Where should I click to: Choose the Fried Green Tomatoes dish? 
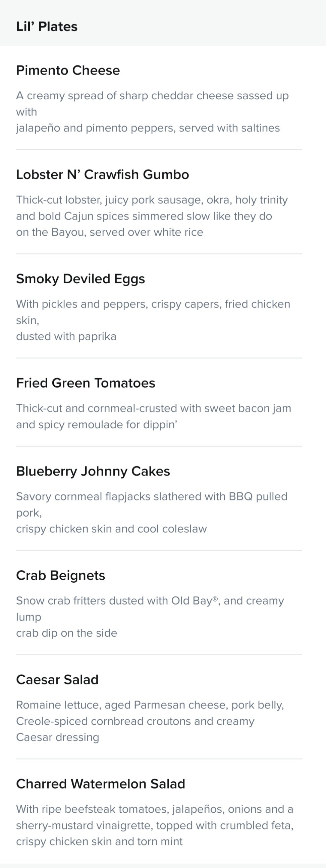pos(86,383)
